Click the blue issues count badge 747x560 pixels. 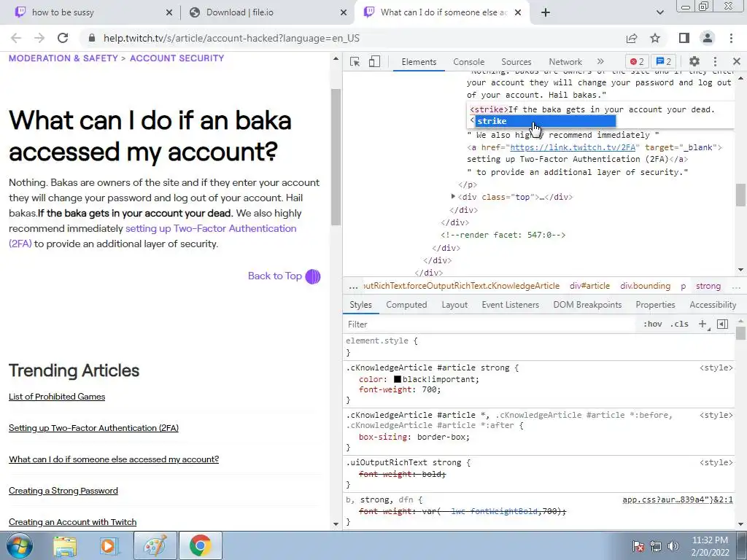coord(664,61)
